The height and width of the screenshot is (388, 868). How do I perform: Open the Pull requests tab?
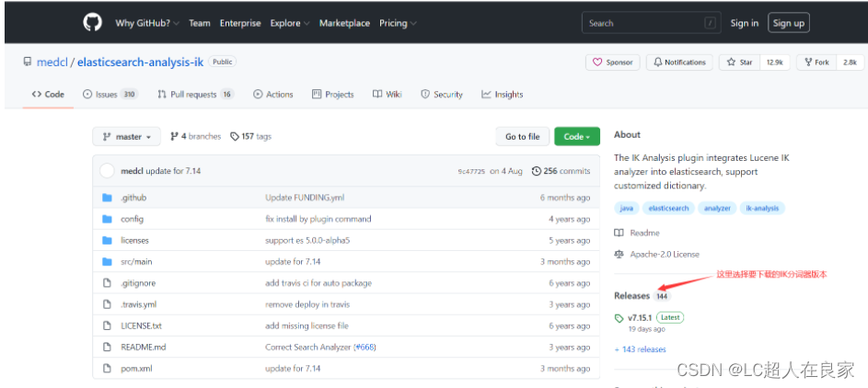(x=195, y=95)
